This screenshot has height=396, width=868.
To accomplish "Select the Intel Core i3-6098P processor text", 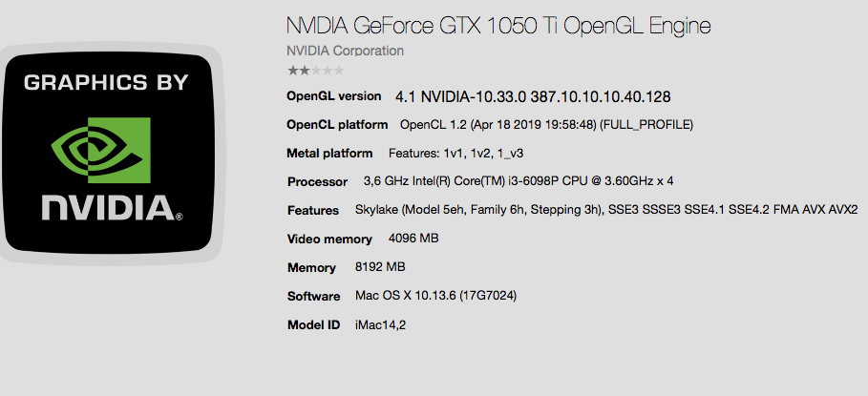I will [x=519, y=181].
